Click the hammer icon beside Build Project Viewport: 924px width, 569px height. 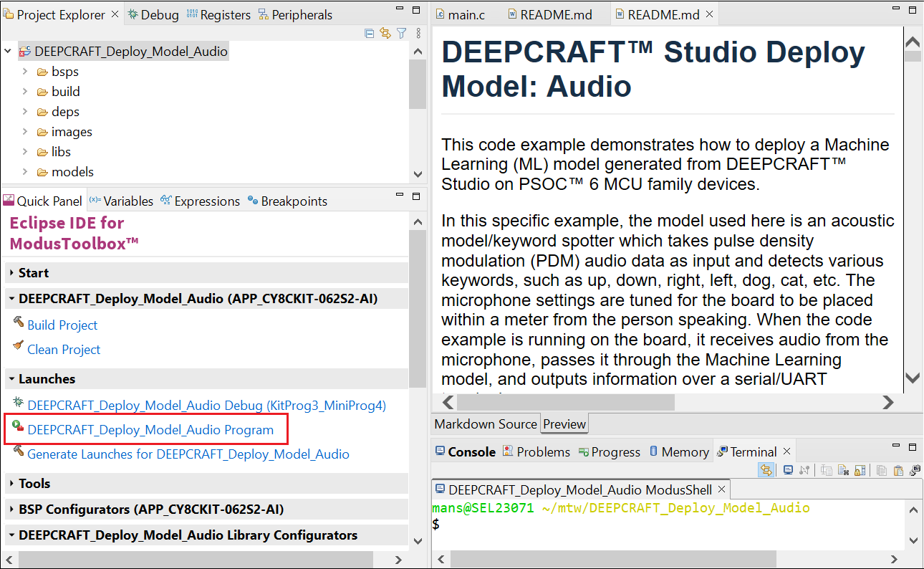[x=19, y=323]
